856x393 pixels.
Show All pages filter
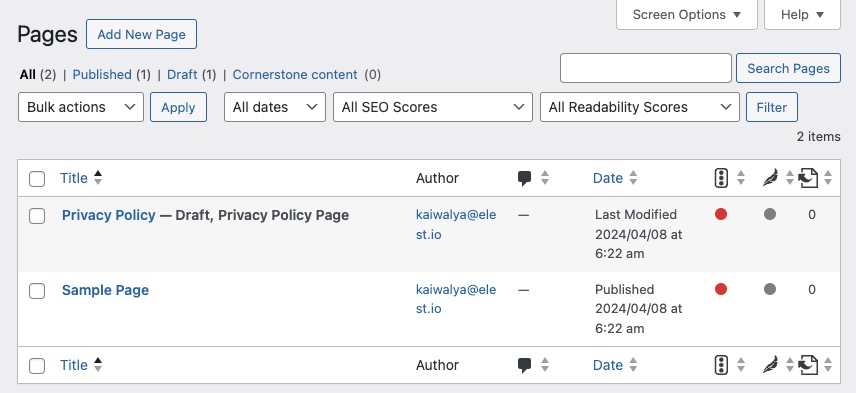point(27,75)
